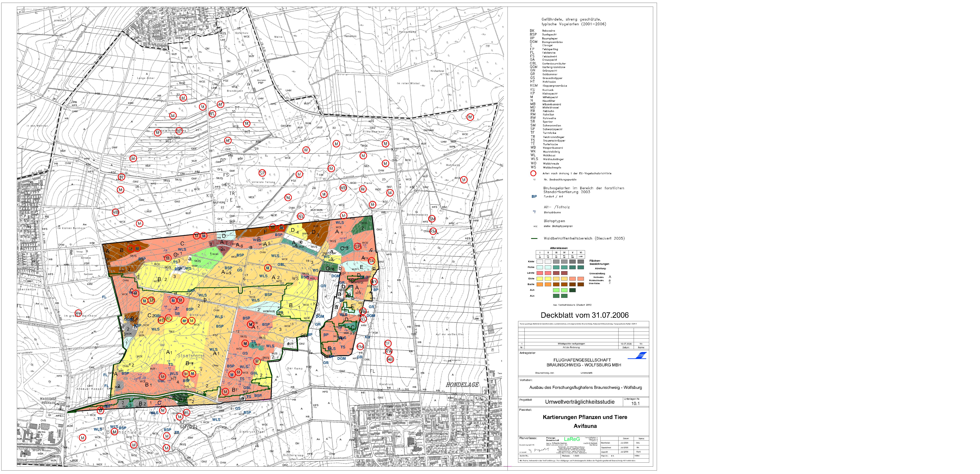Click the Fichte age class III swatch
The height and width of the screenshot is (474, 980).
point(556,267)
